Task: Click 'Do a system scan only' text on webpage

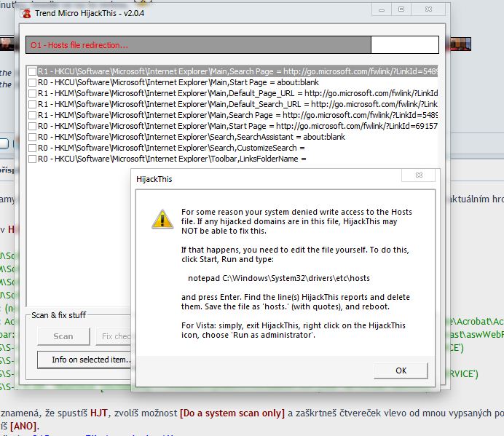Action: point(232,413)
